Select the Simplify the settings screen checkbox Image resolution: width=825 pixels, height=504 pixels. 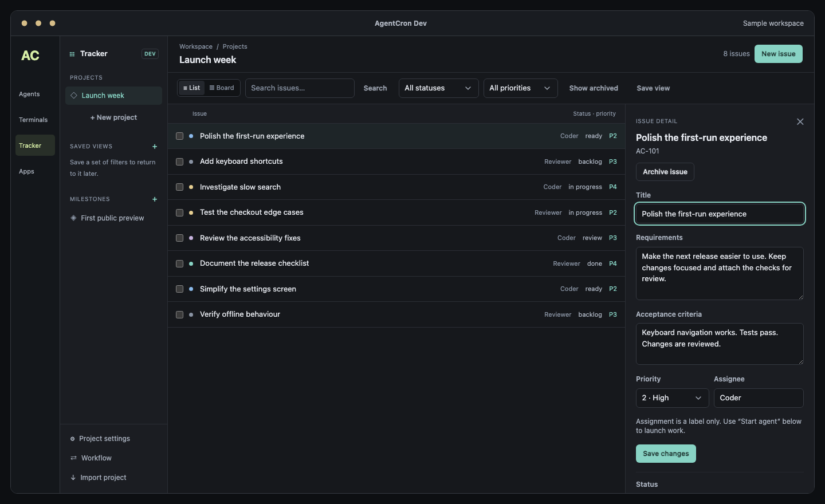tap(179, 289)
